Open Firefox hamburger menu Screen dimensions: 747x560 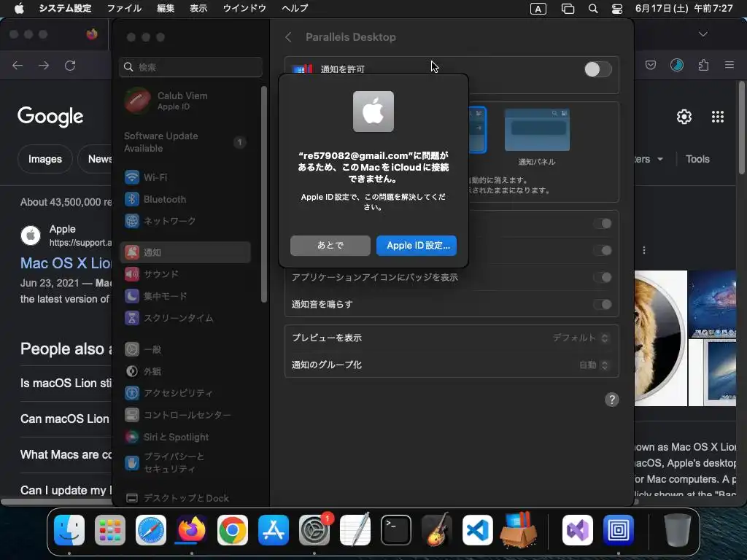pos(729,65)
